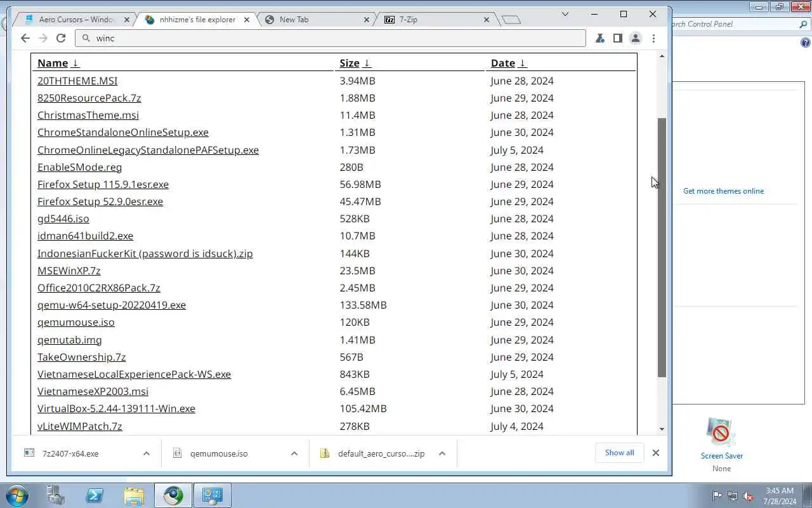Click VietnameseLocalExperiencePack-WS.exe link
812x508 pixels.
(x=134, y=374)
